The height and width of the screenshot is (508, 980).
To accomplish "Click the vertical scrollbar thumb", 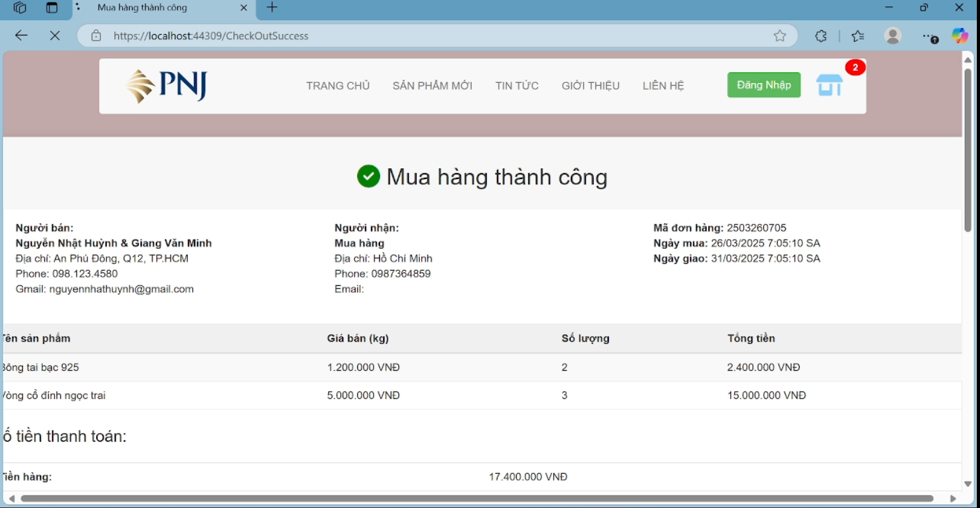I will [967, 149].
